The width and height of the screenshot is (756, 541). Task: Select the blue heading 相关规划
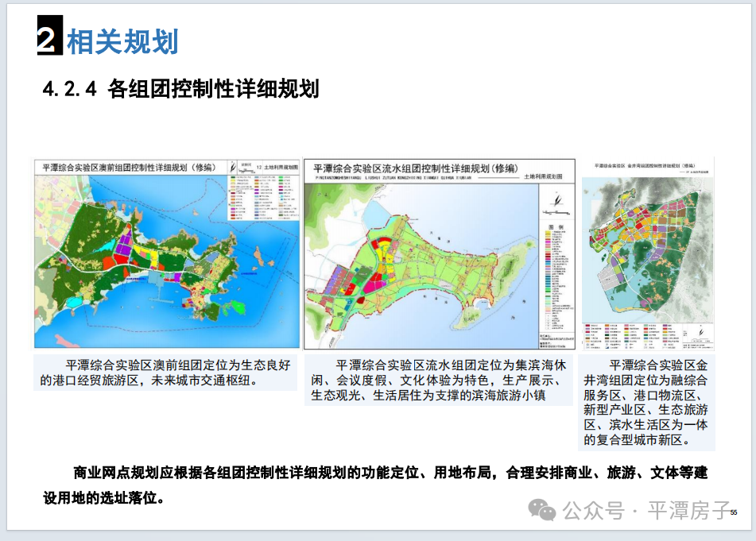point(122,42)
